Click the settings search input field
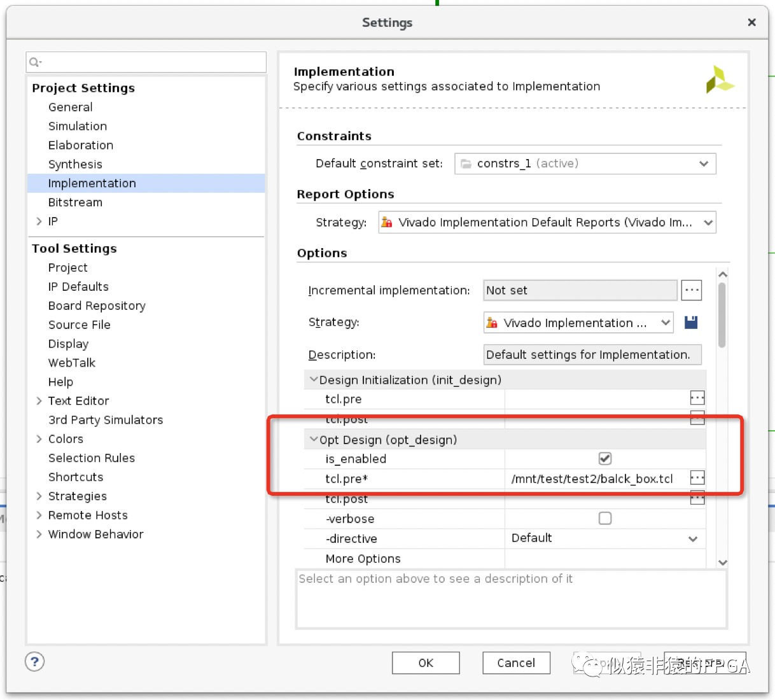Screen dimensions: 775x700 [x=146, y=62]
